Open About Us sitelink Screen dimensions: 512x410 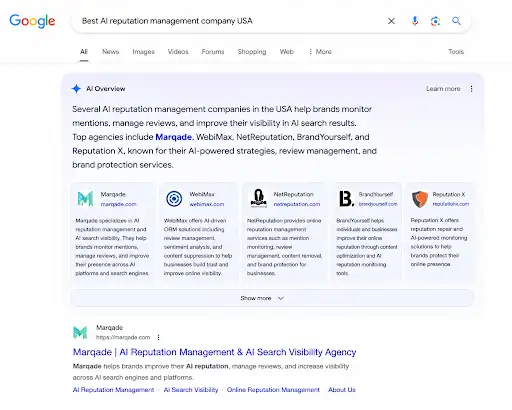click(x=342, y=390)
